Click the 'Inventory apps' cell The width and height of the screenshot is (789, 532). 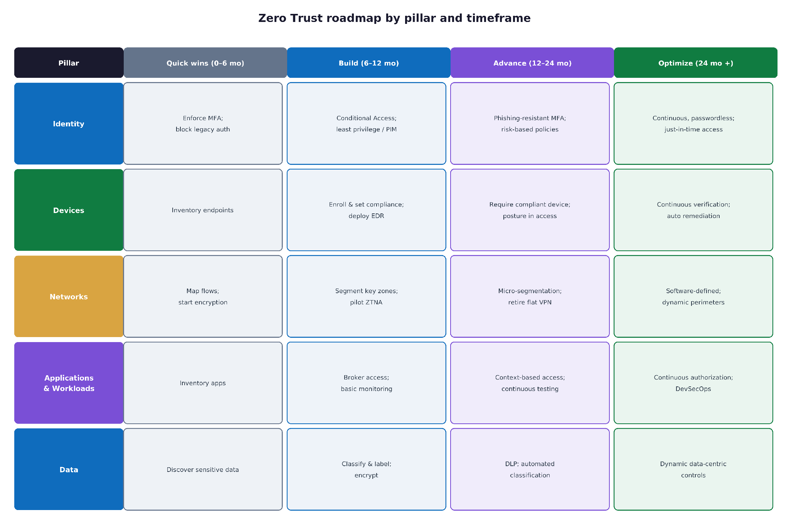pos(203,383)
